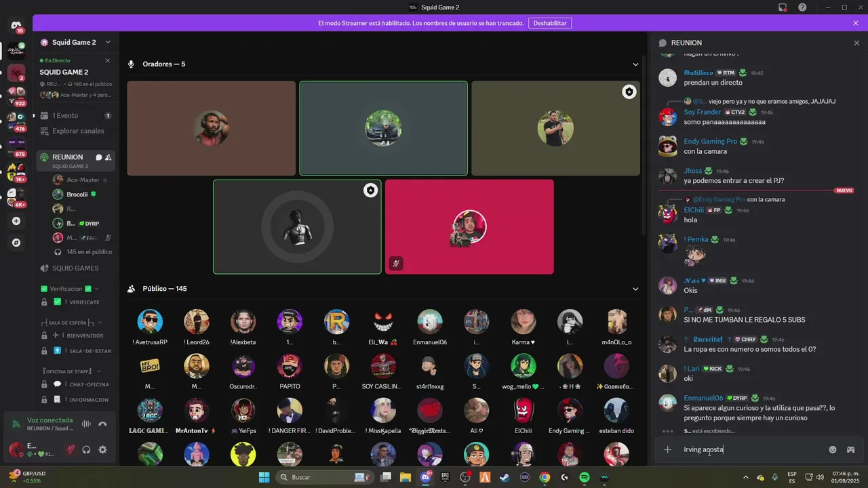The width and height of the screenshot is (868, 488).
Task: Click the muted mic badge on red speaker tile
Action: [397, 264]
